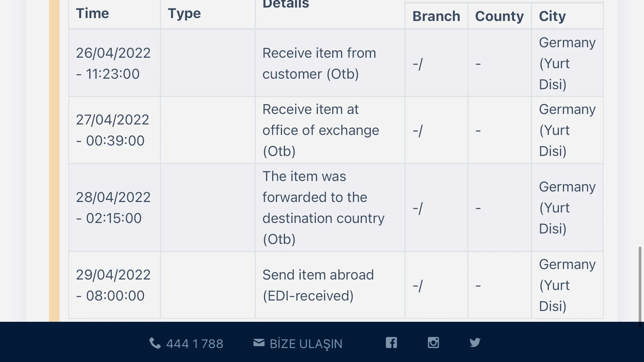The image size is (644, 362).
Task: Click "Send item abroad (EDI-received)" details cell
Action: [318, 285]
